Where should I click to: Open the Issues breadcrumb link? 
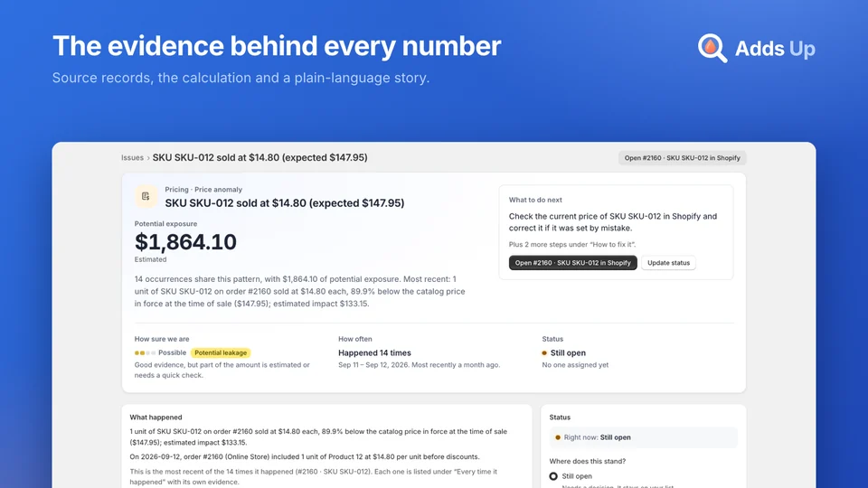point(132,157)
